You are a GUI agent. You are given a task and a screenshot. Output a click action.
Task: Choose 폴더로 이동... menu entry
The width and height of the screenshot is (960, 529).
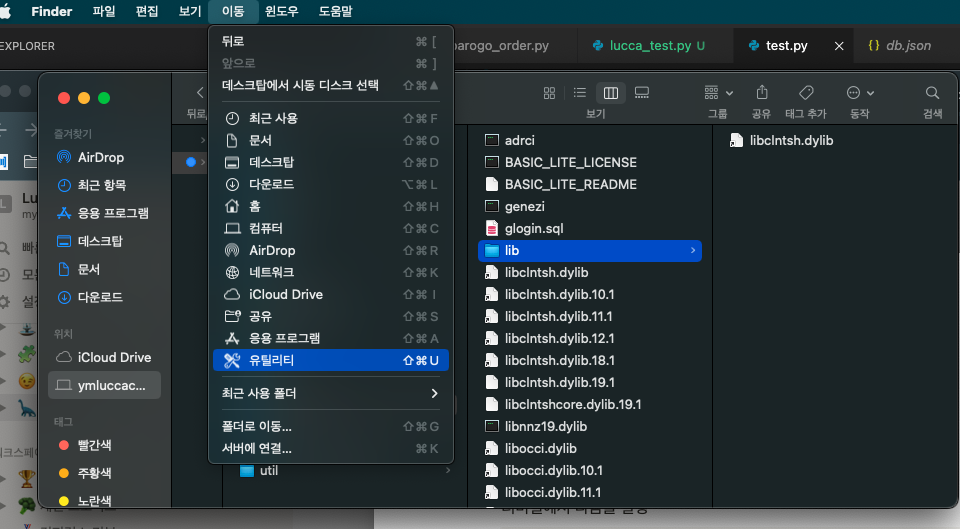coord(331,427)
